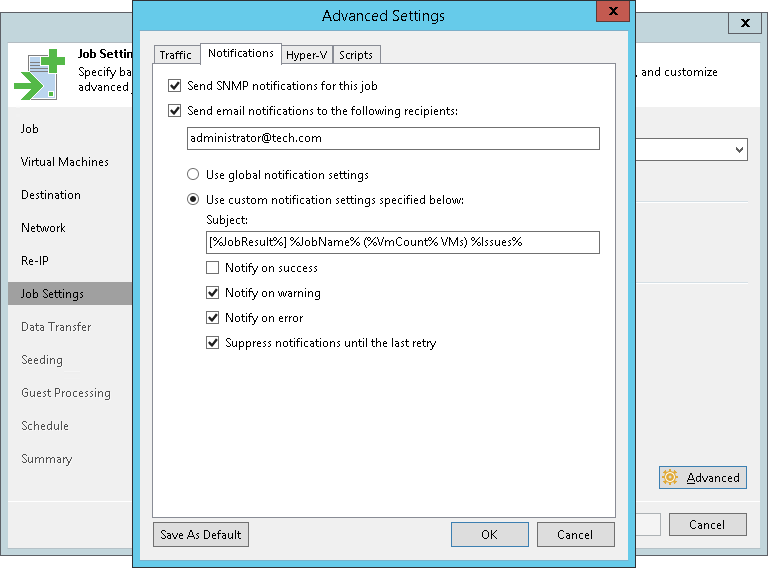
Task: Click Cancel in background wizard window
Action: click(707, 524)
